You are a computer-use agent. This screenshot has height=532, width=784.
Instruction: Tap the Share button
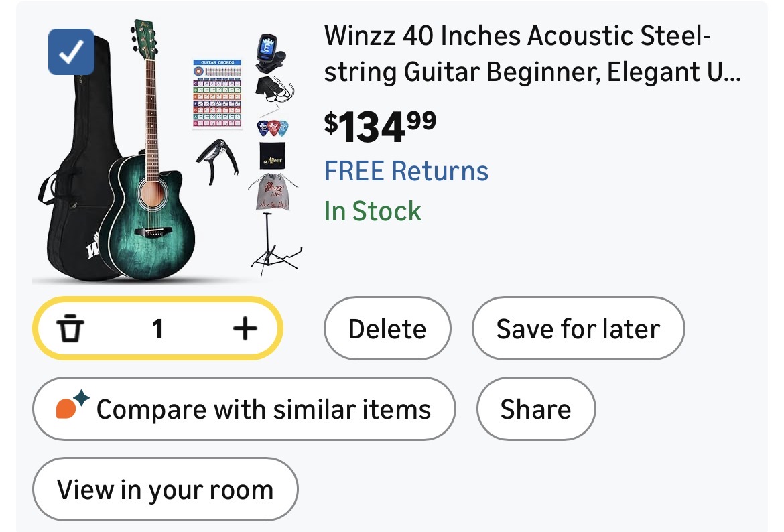[535, 409]
